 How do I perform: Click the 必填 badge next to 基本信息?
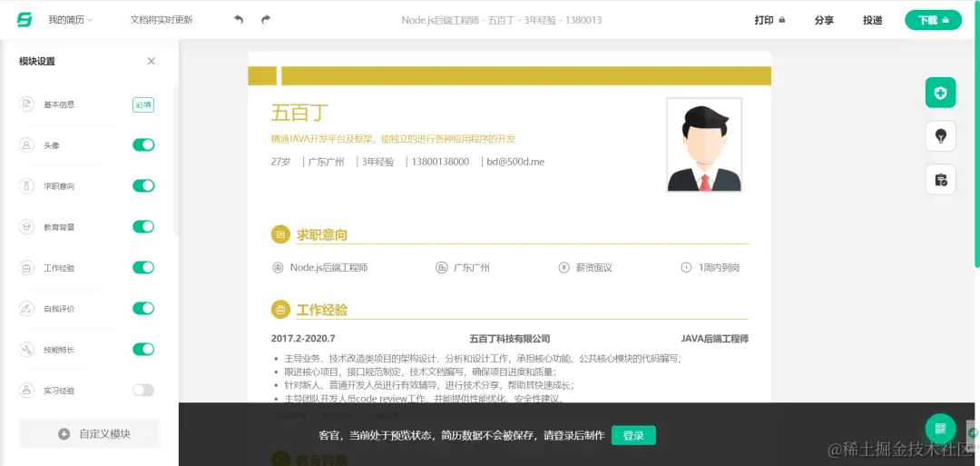(x=143, y=105)
